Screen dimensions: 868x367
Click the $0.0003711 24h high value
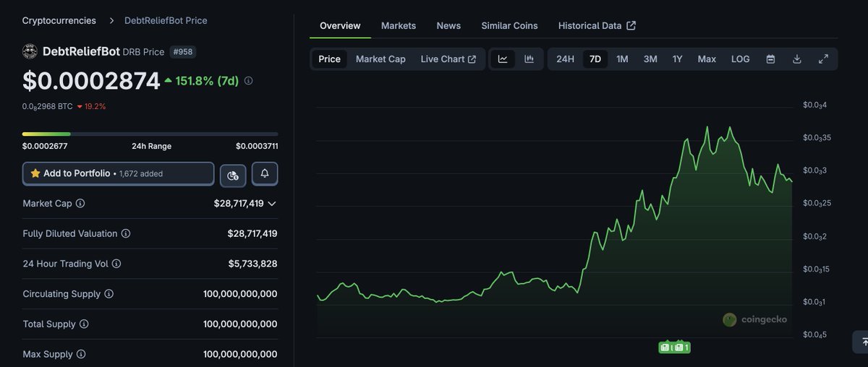pyautogui.click(x=257, y=146)
